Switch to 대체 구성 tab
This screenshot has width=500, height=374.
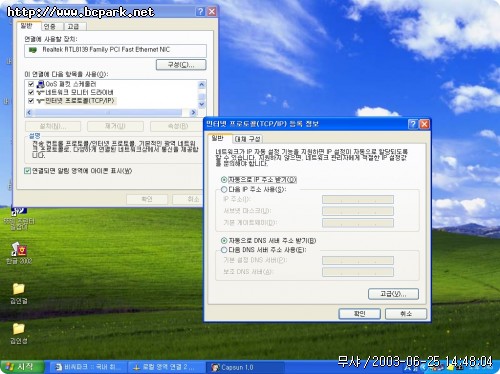point(247,139)
